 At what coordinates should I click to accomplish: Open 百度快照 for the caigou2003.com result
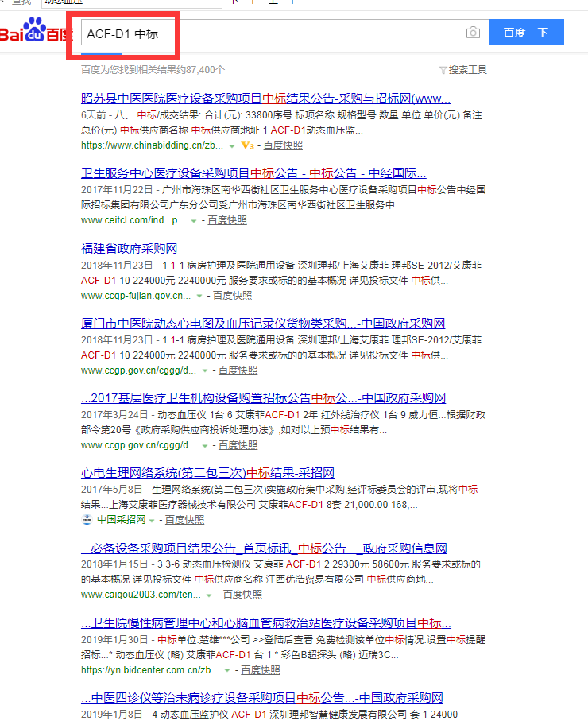point(242,595)
